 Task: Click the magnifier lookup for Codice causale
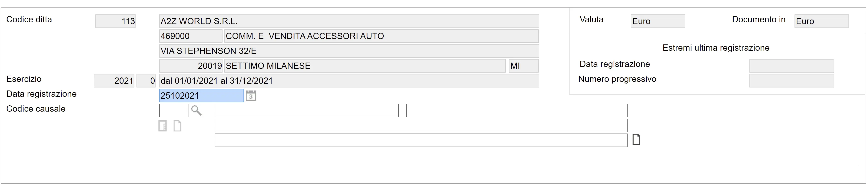tap(196, 111)
